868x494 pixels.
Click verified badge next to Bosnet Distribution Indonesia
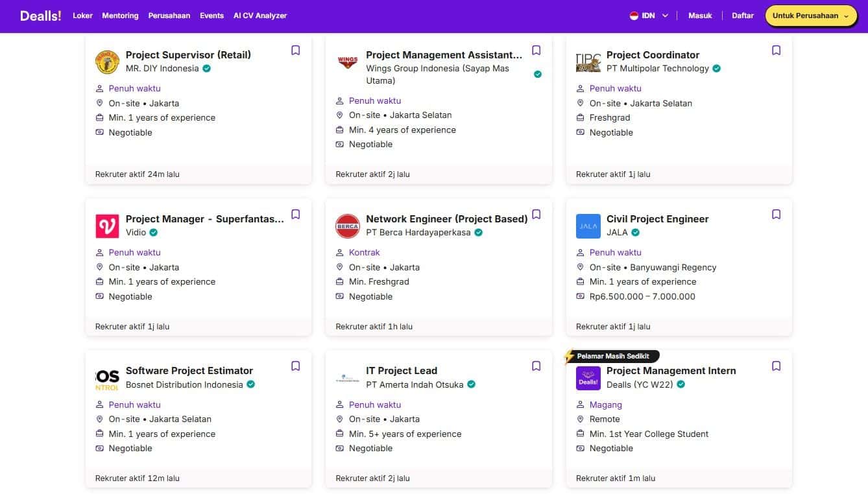click(x=250, y=384)
